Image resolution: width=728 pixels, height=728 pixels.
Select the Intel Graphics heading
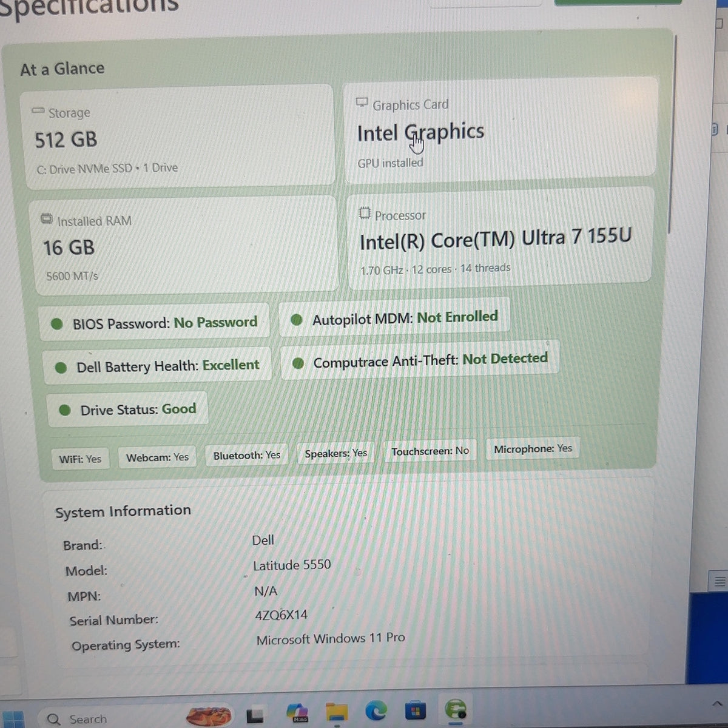420,133
